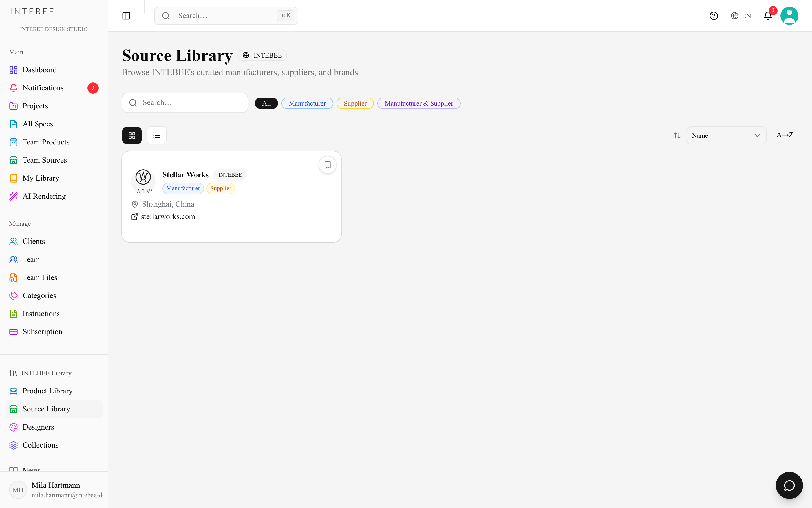Switch to grid view
This screenshot has height=508, width=812.
pos(132,135)
